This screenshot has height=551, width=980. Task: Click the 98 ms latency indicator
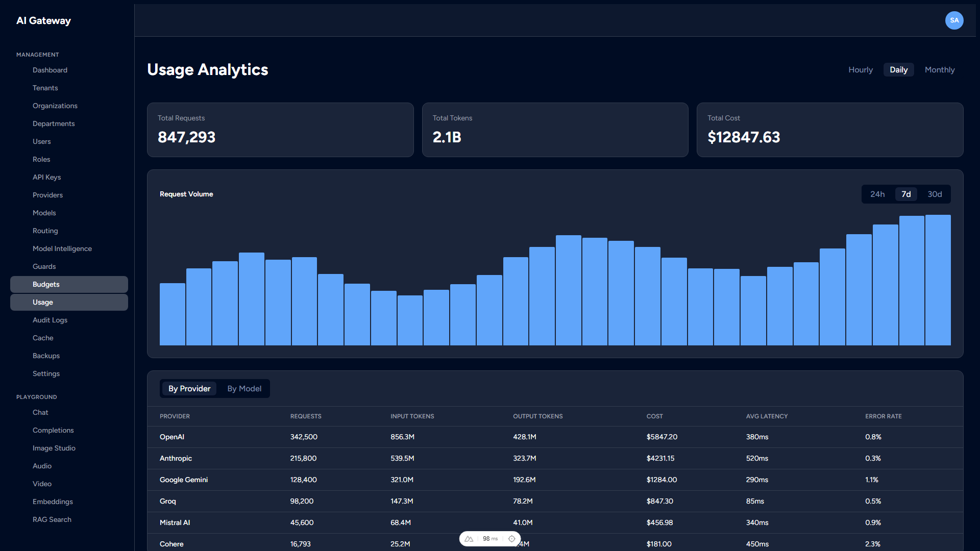pos(489,539)
